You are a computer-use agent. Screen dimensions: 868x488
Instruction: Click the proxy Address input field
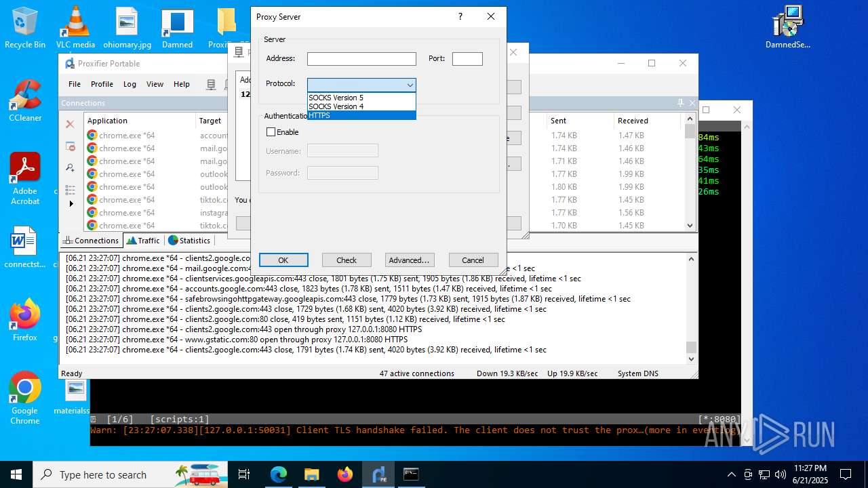coord(361,59)
